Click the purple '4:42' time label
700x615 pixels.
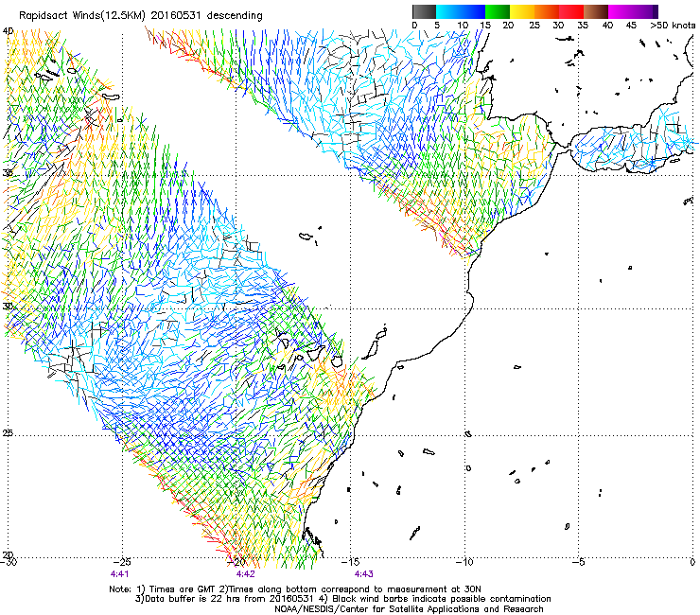pyautogui.click(x=246, y=574)
